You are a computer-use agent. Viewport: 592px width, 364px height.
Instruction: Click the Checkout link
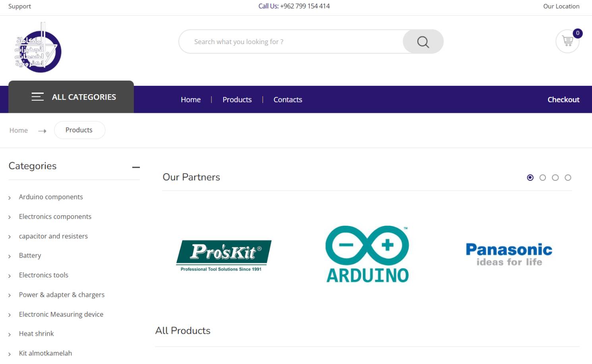pyautogui.click(x=563, y=100)
